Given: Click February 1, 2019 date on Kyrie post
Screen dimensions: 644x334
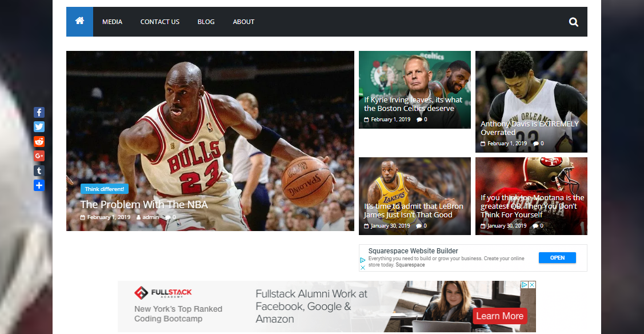Looking at the screenshot, I should 390,120.
